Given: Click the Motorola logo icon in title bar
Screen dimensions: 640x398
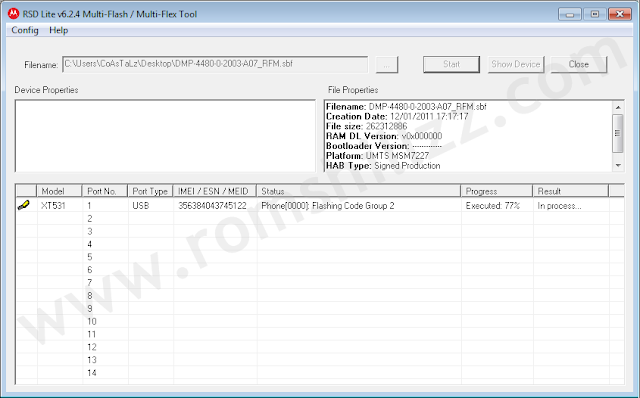Looking at the screenshot, I should point(13,13).
